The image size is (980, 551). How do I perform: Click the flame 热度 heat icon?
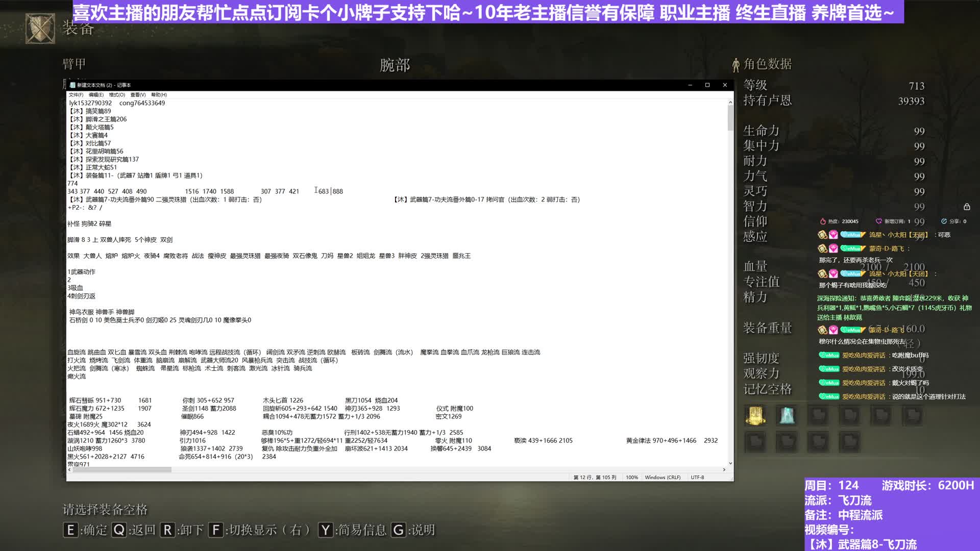[x=823, y=221]
